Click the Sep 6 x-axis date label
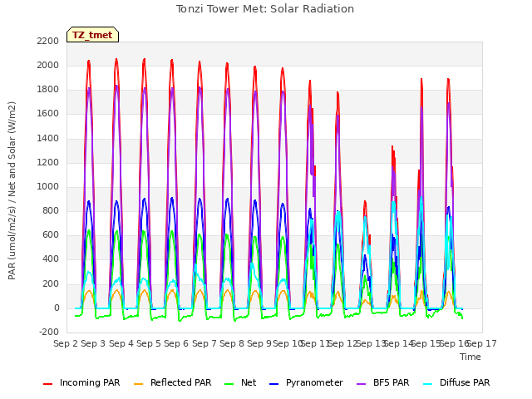Viewport: 532px width, 399px height. pos(176,343)
